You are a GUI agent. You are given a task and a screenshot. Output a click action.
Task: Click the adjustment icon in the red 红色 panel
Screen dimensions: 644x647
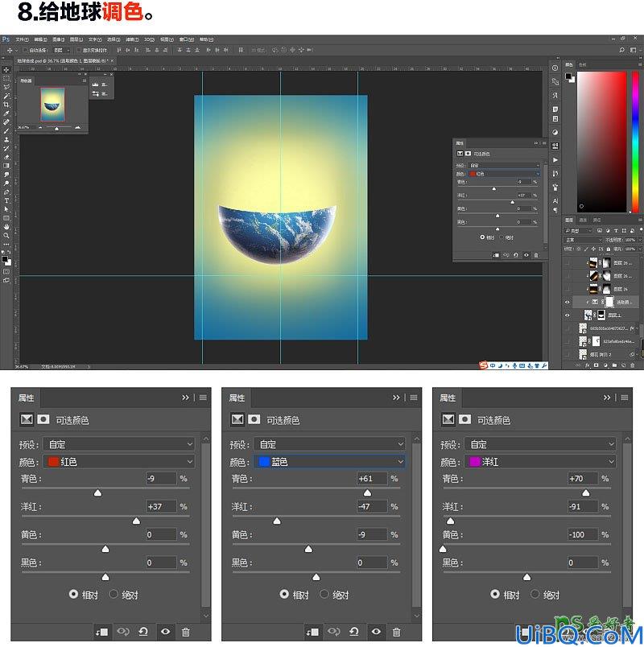pyautogui.click(x=27, y=419)
